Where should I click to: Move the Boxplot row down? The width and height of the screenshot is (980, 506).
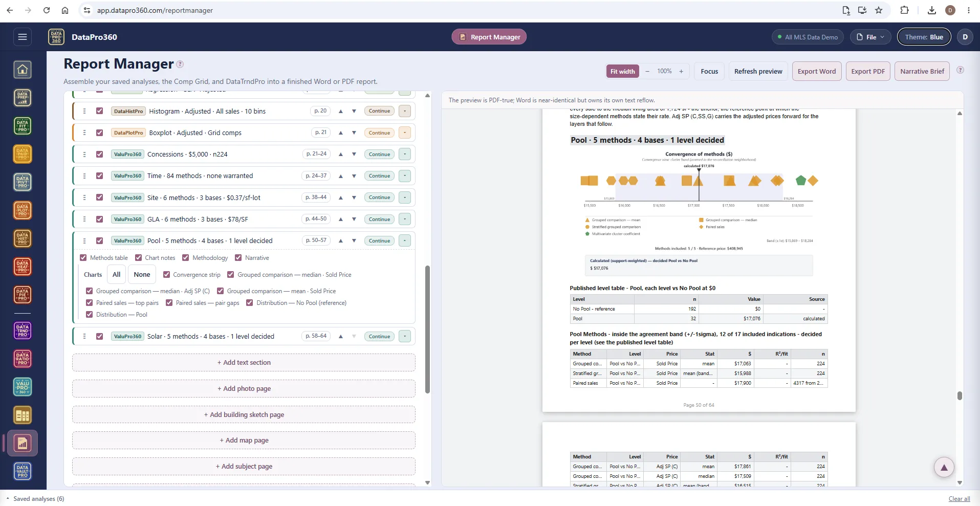(x=354, y=133)
